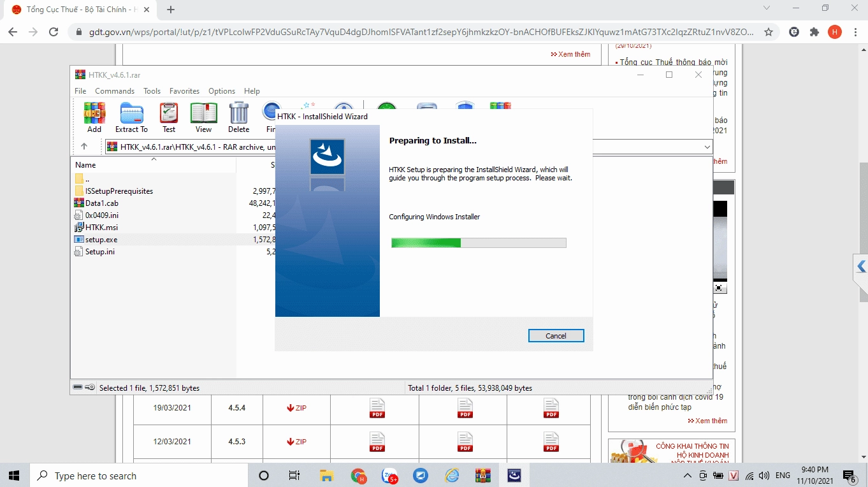Click the taskbar search box

coord(138,476)
